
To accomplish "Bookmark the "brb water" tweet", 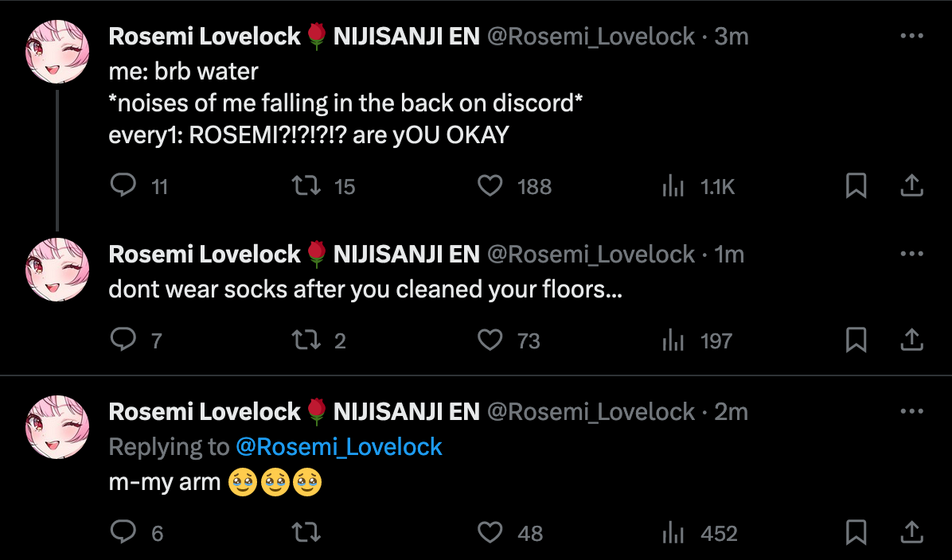I will click(x=856, y=186).
